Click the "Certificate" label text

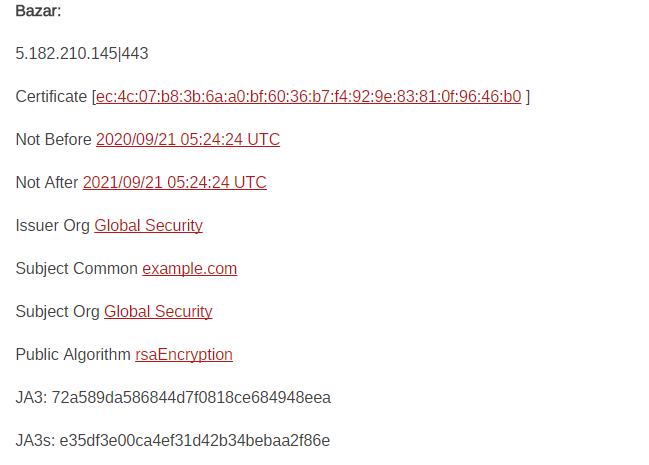(x=51, y=97)
